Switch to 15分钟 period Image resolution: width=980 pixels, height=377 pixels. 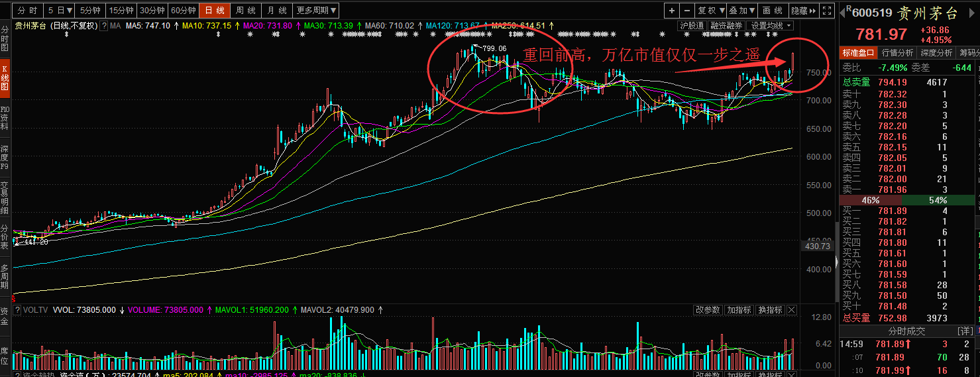click(121, 11)
